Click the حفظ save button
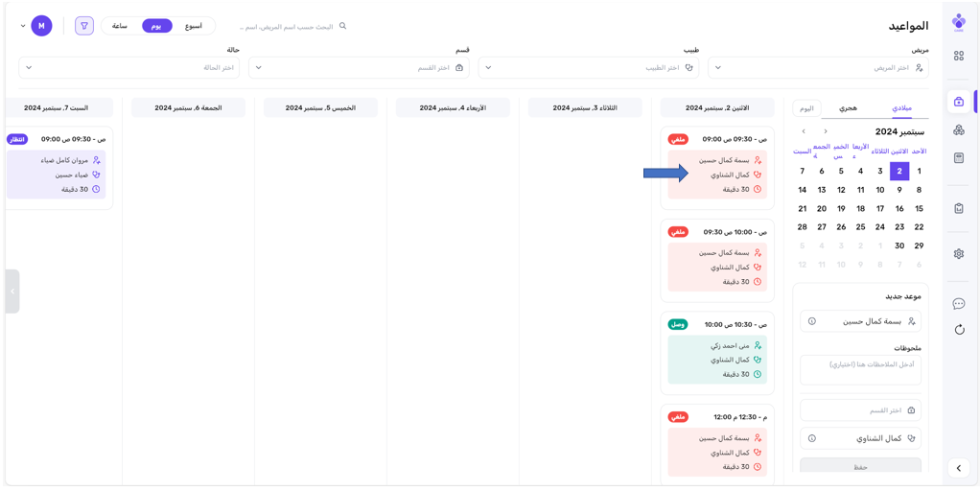980x491 pixels. [x=860, y=466]
